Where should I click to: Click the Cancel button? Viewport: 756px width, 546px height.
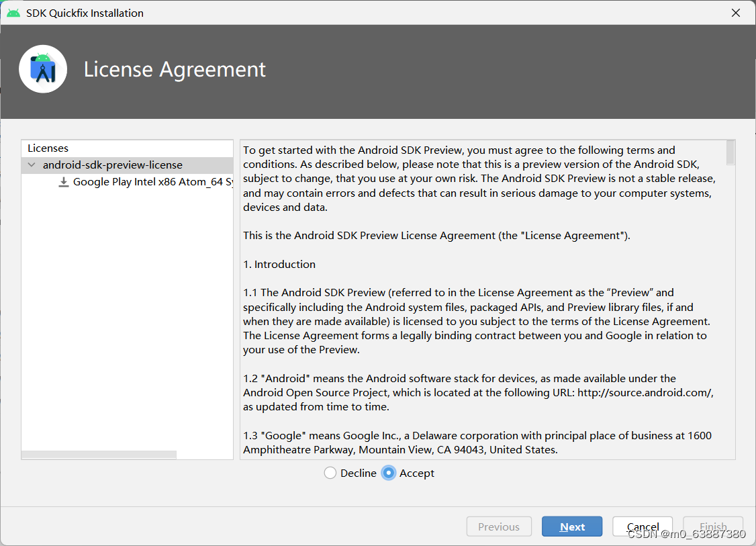643,527
